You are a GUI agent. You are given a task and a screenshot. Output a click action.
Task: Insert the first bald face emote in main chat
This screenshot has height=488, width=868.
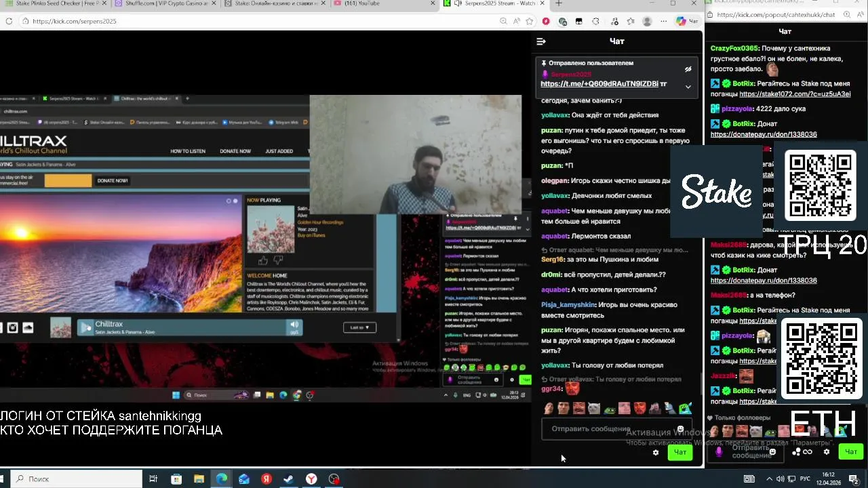tap(549, 408)
